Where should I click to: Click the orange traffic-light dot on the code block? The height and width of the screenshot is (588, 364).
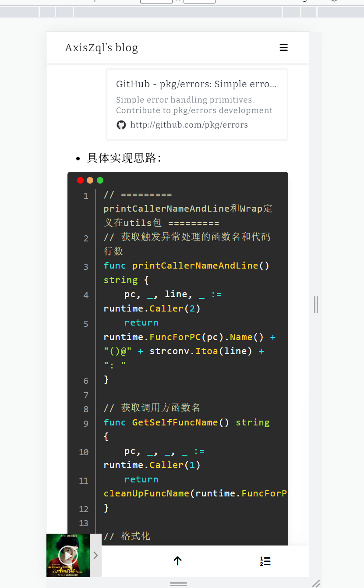click(x=90, y=180)
